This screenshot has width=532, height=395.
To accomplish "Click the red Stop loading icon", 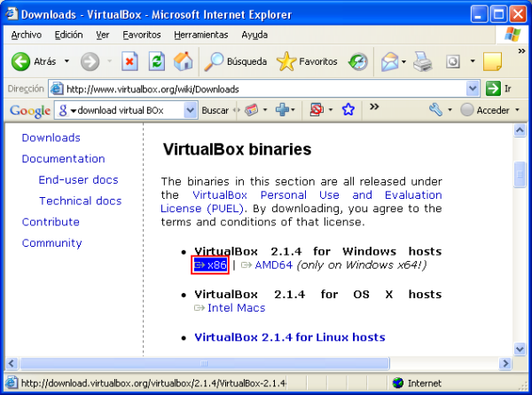I will (x=129, y=62).
